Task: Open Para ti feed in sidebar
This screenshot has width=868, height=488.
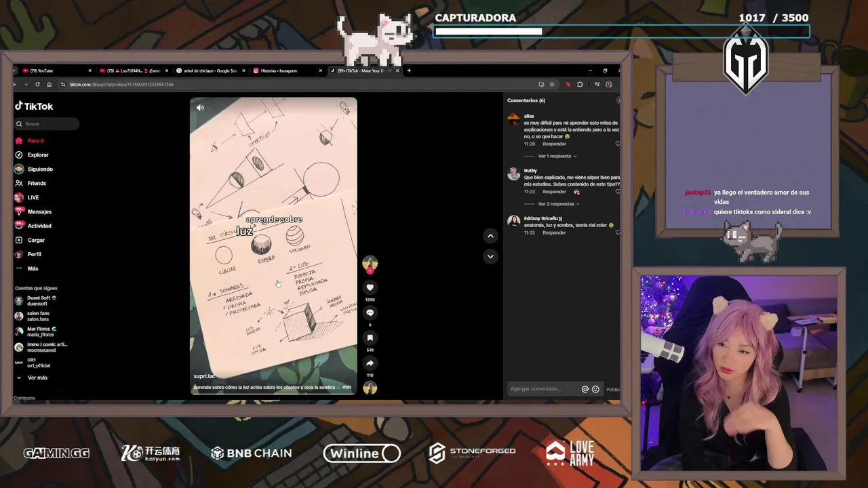Action: pos(30,140)
